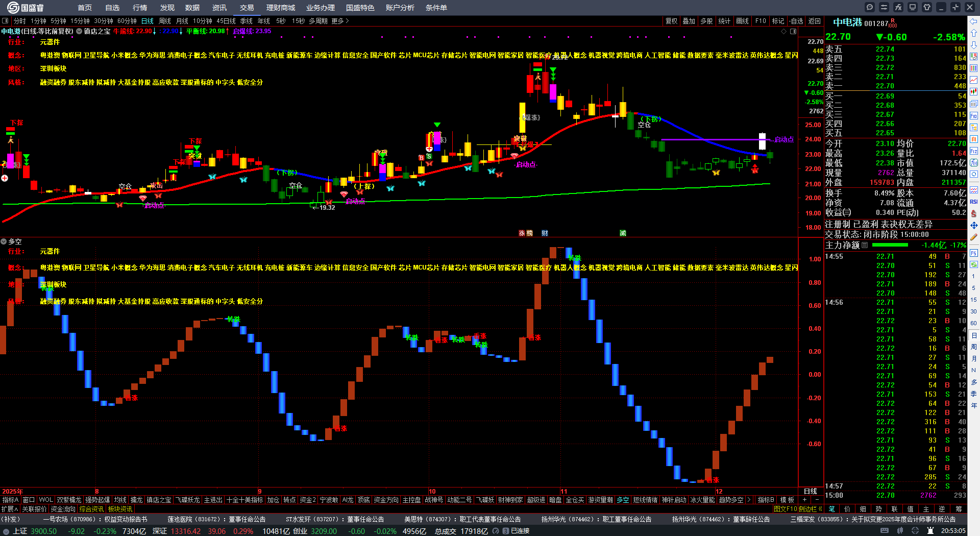Click the 画线 drawing button
980x536 pixels.
[x=742, y=21]
